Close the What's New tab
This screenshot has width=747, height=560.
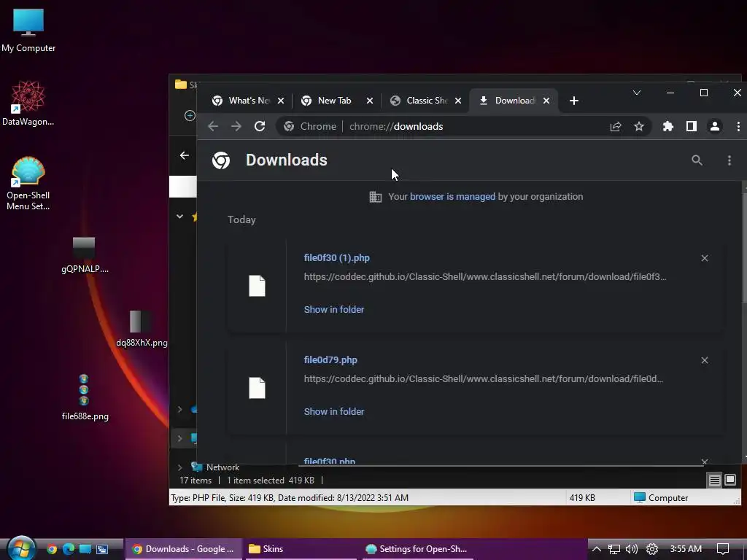tap(281, 101)
